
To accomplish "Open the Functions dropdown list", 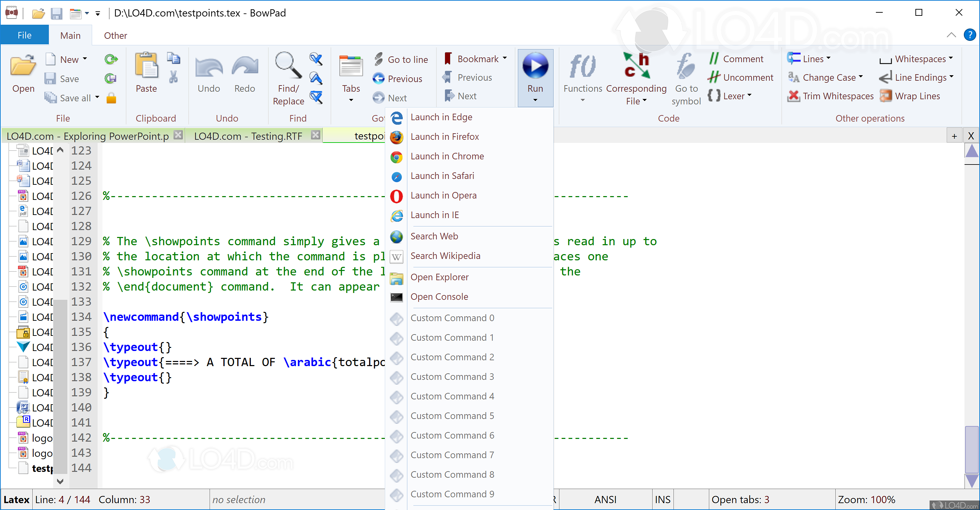I will pos(582,79).
